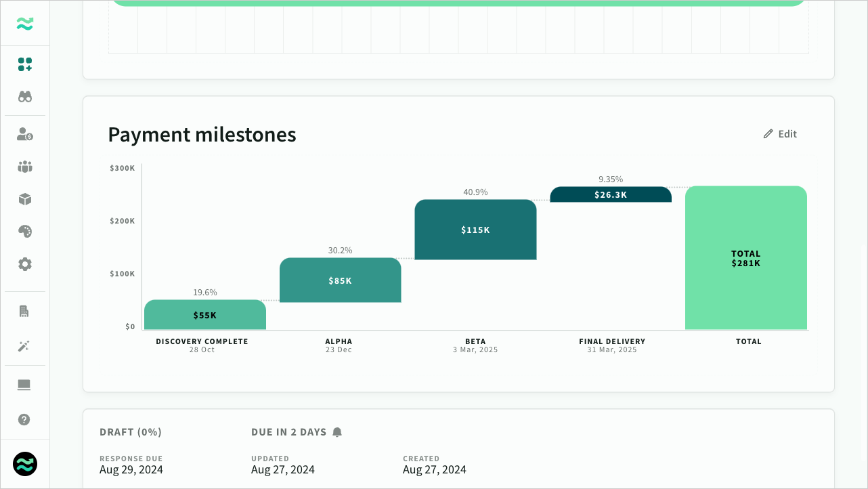Click the wave logo at sidebar top
868x489 pixels.
click(x=25, y=24)
